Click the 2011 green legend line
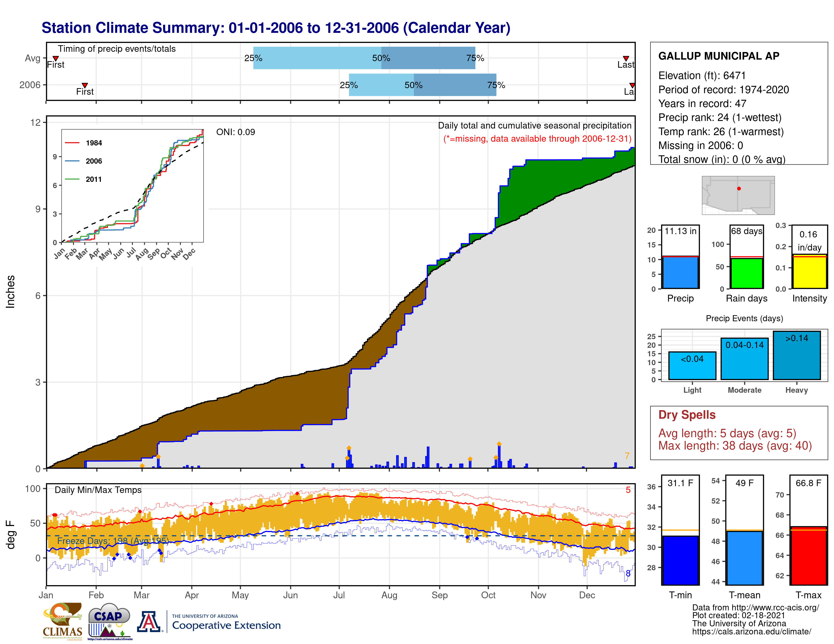This screenshot has width=834, height=644. pyautogui.click(x=72, y=179)
